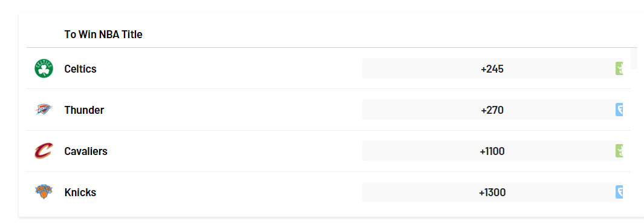Click green sportsbook icon beside Celtics odds

tap(619, 68)
